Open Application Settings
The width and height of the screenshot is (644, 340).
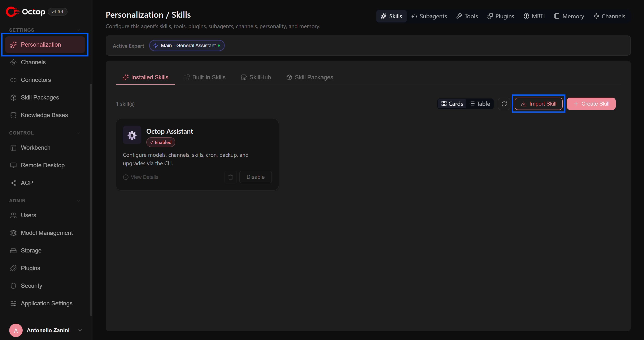45,303
